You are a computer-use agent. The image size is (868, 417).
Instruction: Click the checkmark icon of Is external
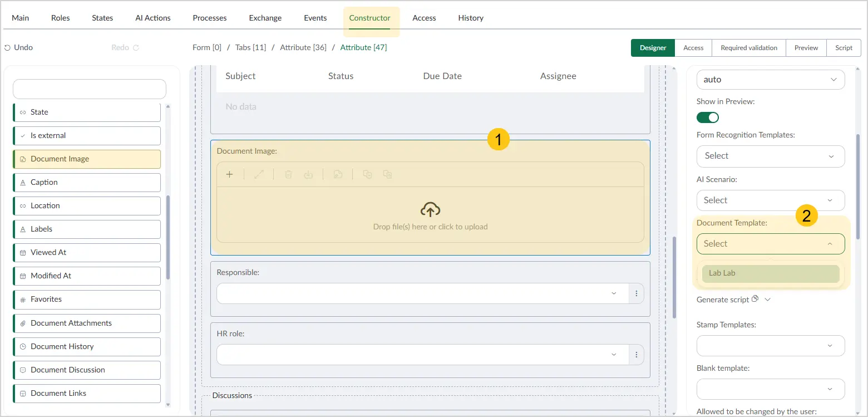click(23, 135)
